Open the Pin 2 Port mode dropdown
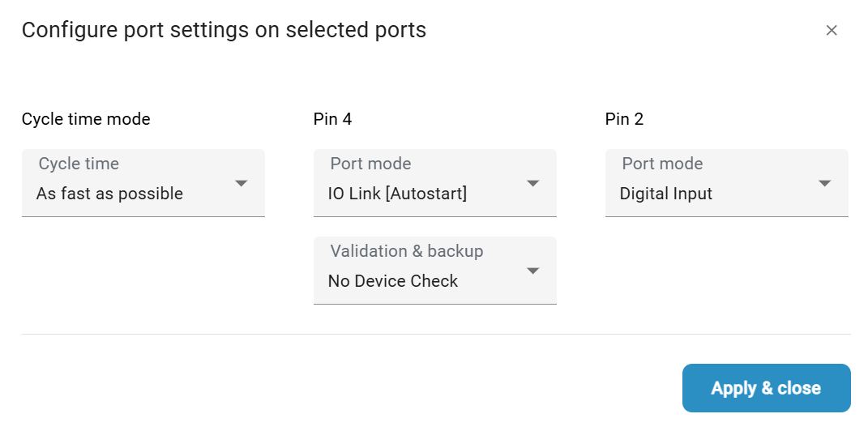This screenshot has width=868, height=431. point(726,183)
